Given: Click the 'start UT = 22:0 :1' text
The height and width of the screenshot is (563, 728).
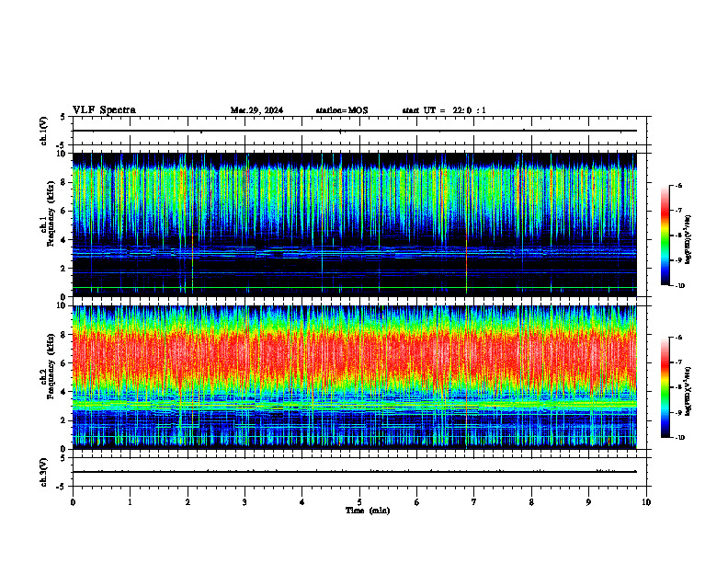Looking at the screenshot, I should (444, 110).
